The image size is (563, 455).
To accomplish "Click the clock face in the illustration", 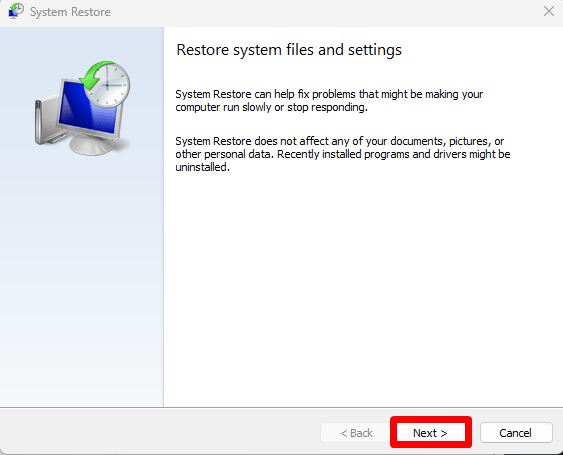I will [x=108, y=85].
